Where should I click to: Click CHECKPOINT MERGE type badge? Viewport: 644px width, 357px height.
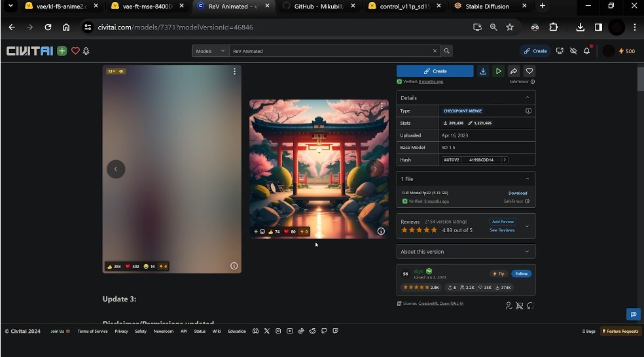point(463,110)
